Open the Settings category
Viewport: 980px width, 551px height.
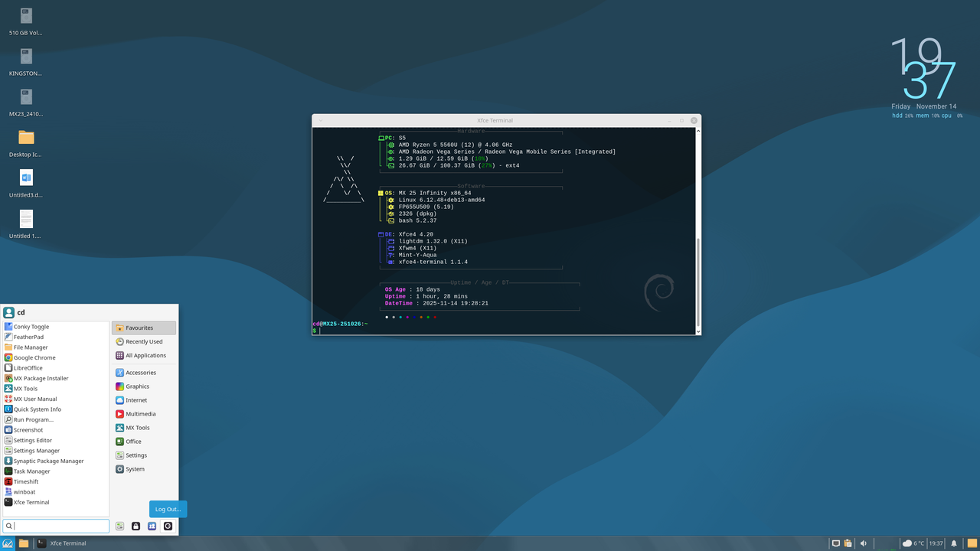144,455
